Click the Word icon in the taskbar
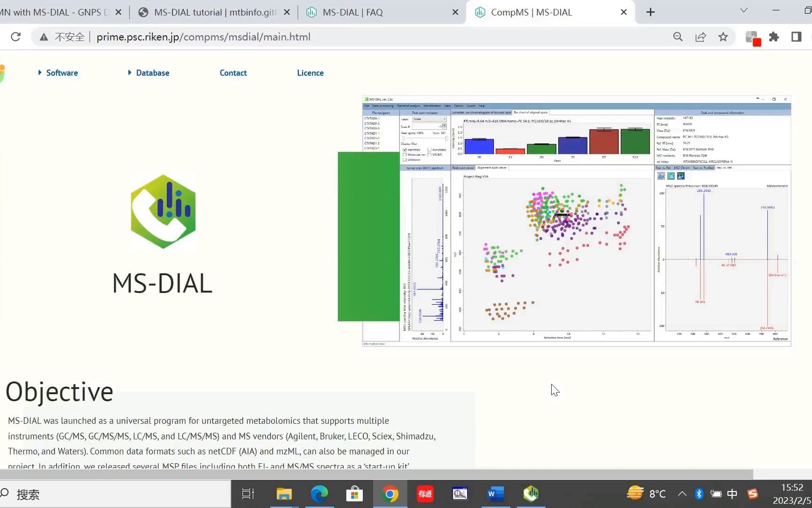 click(495, 494)
